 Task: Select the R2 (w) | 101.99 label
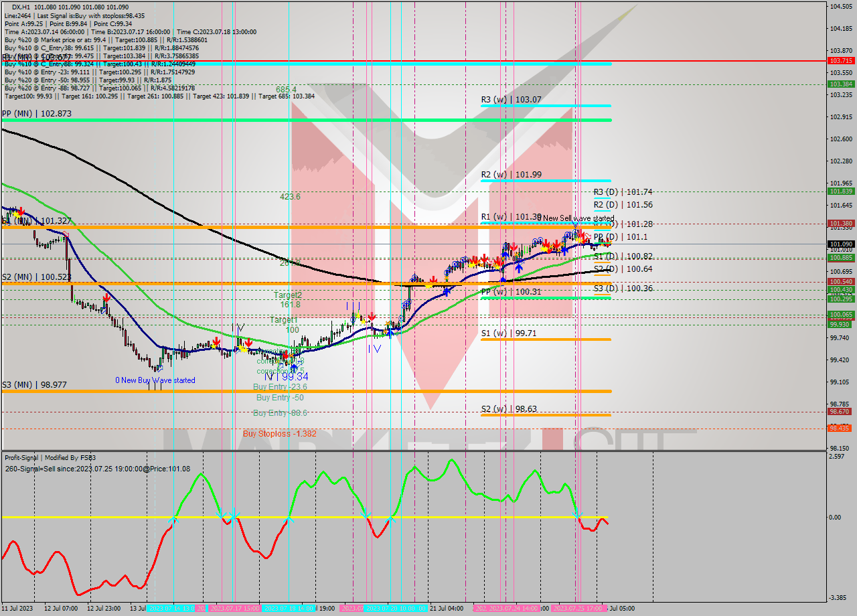tap(511, 175)
